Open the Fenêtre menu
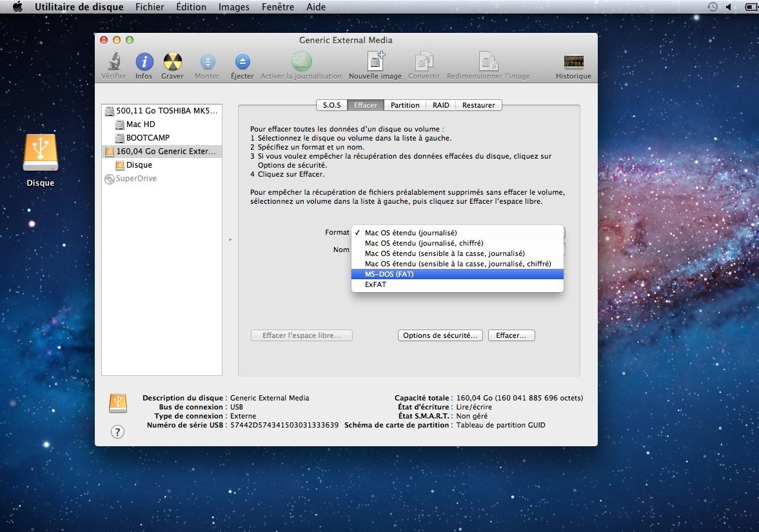The image size is (759, 532). tap(278, 7)
